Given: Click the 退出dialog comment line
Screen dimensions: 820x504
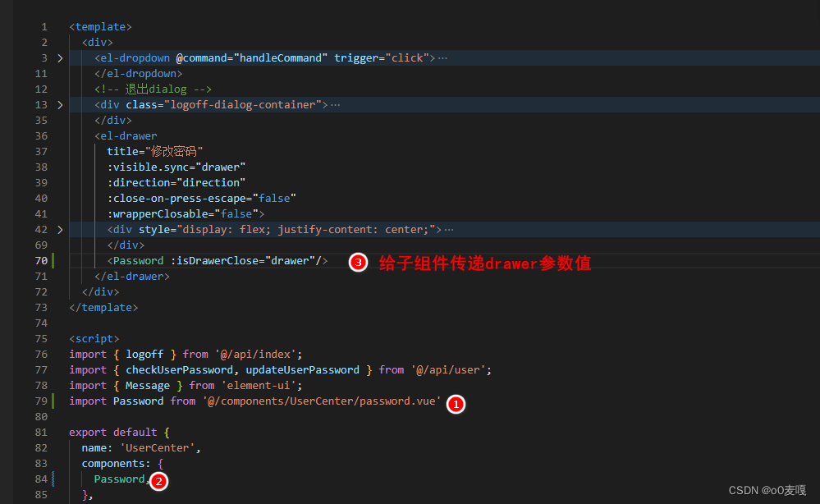Looking at the screenshot, I should [153, 89].
